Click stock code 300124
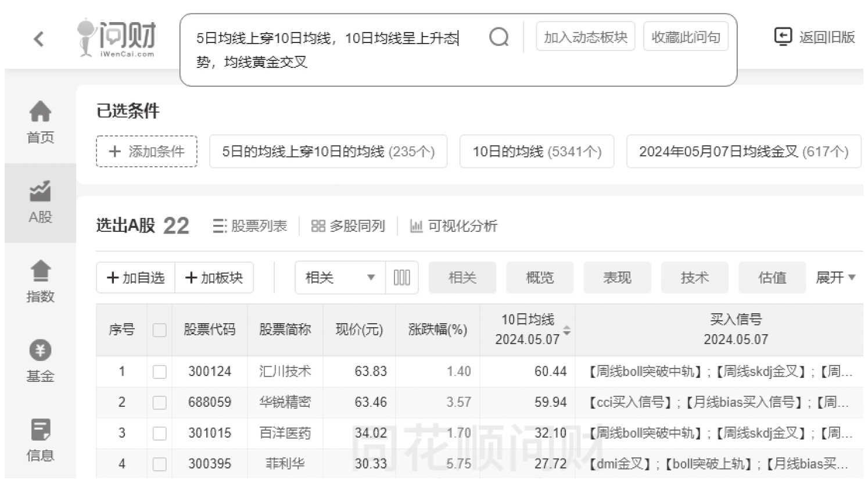Screen dimensions: 868x483 [x=210, y=371]
